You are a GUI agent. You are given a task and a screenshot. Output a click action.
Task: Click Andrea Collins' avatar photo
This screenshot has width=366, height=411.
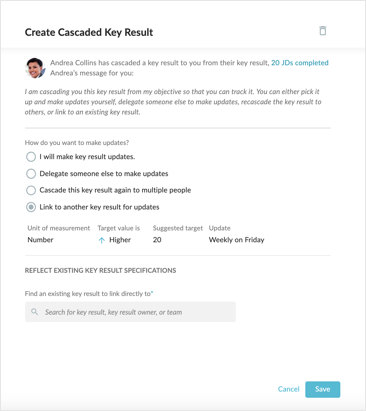click(x=35, y=68)
